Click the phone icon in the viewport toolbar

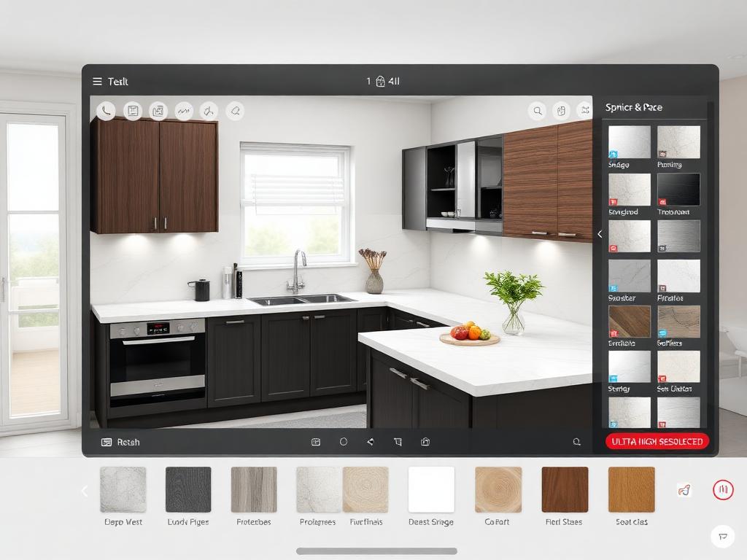point(107,111)
